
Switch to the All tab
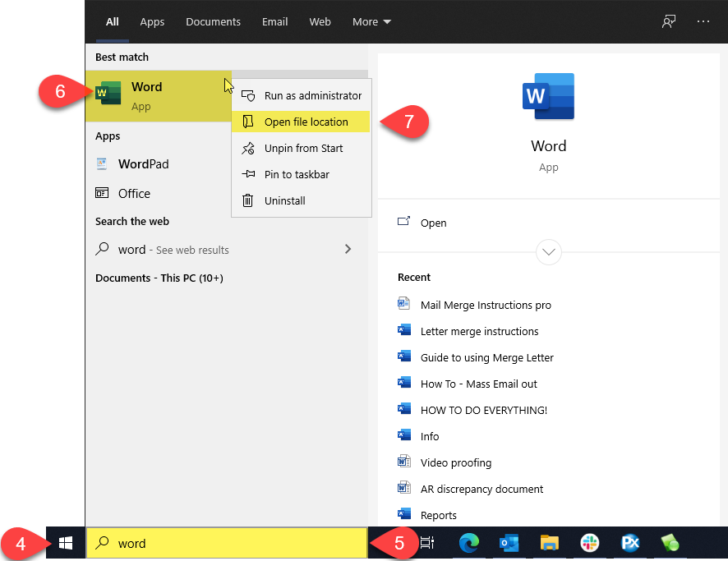(113, 22)
